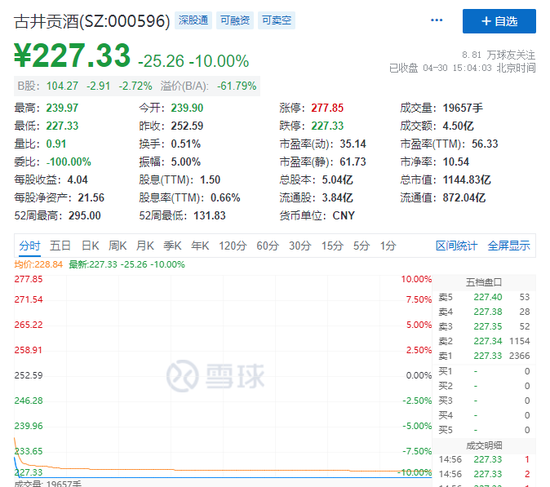550x487 pixels.
Task: Click the 52周最高 value 295.00
Action: (85, 215)
